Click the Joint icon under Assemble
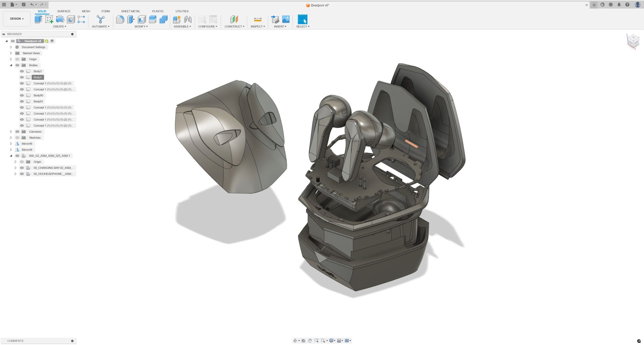The image size is (644, 345). pos(187,19)
